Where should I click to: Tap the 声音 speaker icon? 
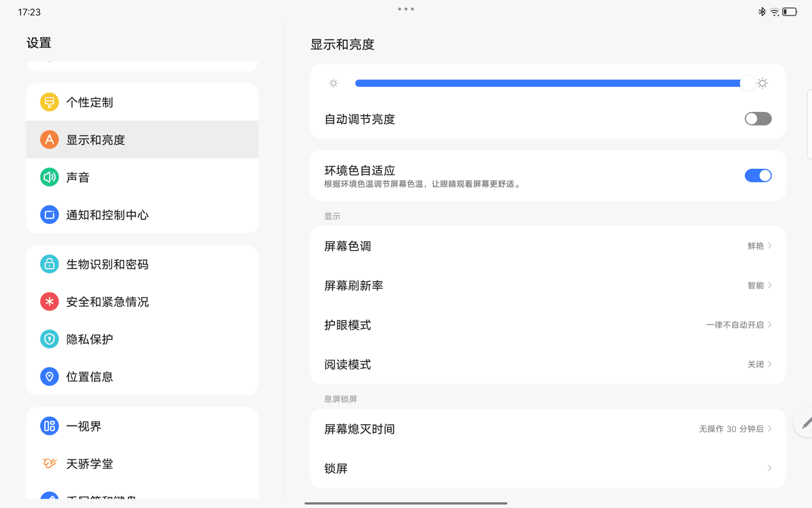[49, 177]
